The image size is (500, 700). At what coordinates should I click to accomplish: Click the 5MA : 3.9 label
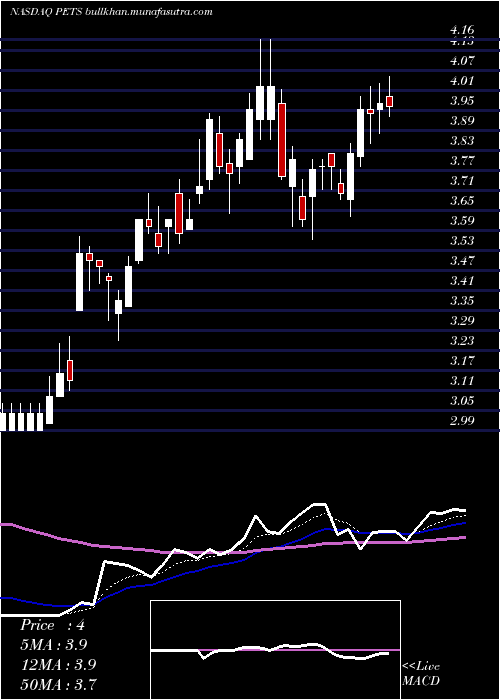[x=54, y=645]
